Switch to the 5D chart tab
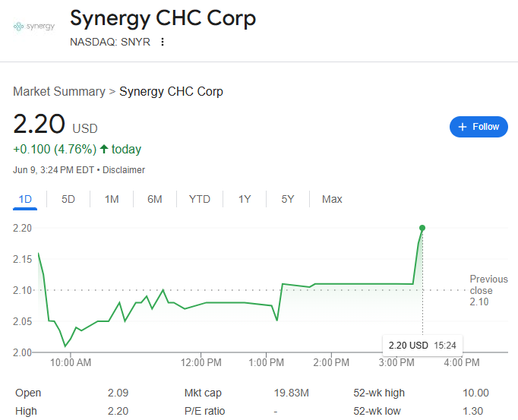This screenshot has height=420, width=518. click(68, 199)
